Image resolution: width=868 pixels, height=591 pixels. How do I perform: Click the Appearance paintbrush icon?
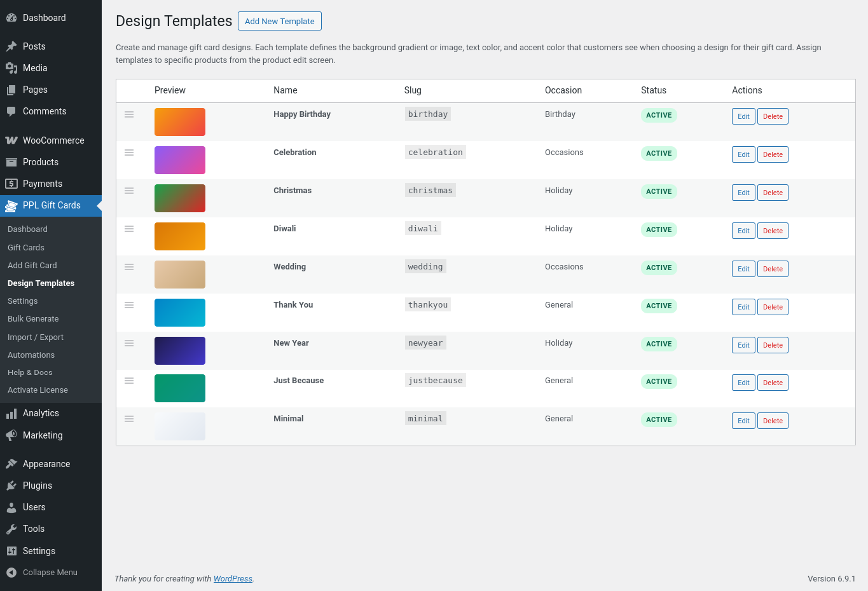(11, 464)
